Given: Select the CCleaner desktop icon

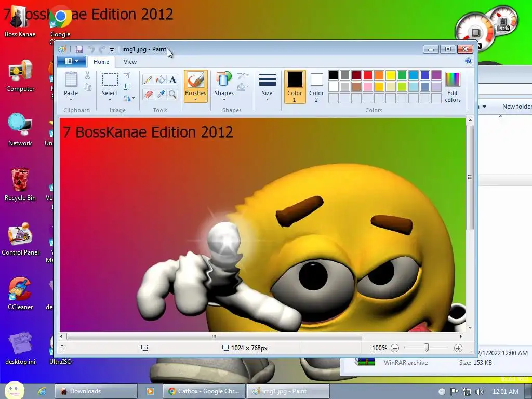Looking at the screenshot, I should [x=20, y=294].
